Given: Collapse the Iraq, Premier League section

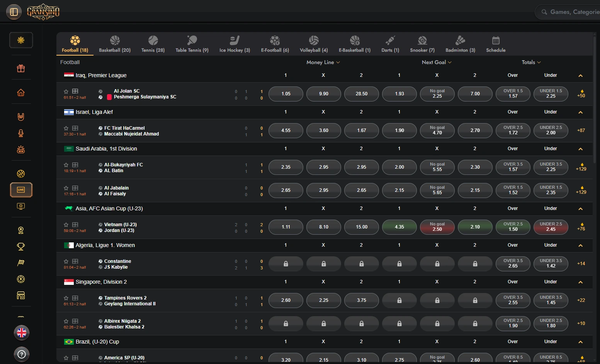Looking at the screenshot, I should (x=580, y=76).
